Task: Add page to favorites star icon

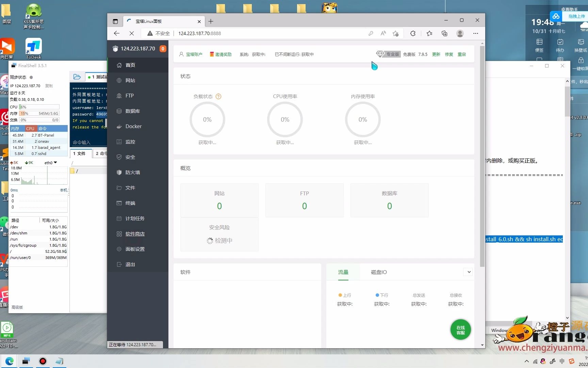Action: click(x=395, y=33)
